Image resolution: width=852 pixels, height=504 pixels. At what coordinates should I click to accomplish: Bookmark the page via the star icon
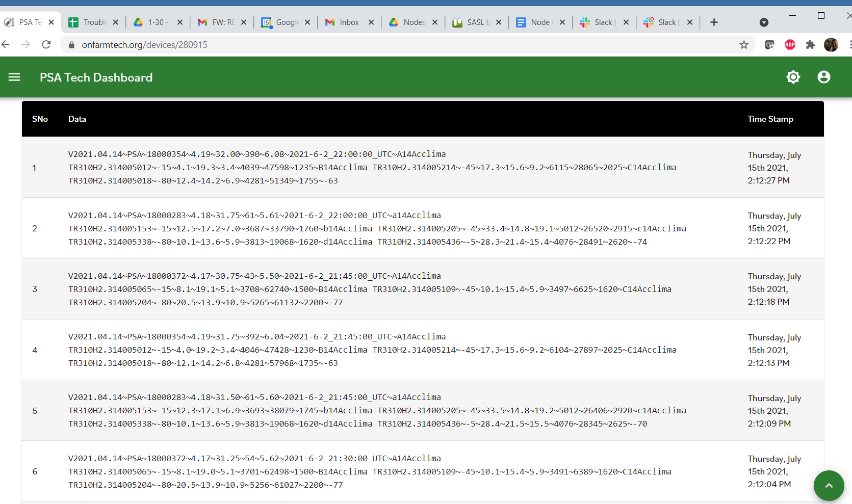744,45
